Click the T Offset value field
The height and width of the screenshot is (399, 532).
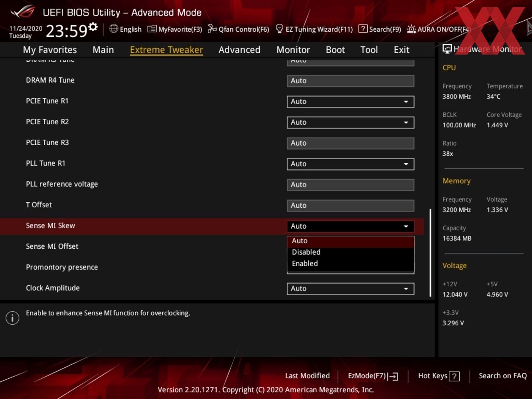[350, 205]
